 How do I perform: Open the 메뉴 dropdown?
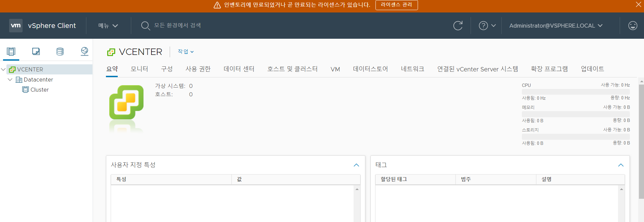[108, 26]
